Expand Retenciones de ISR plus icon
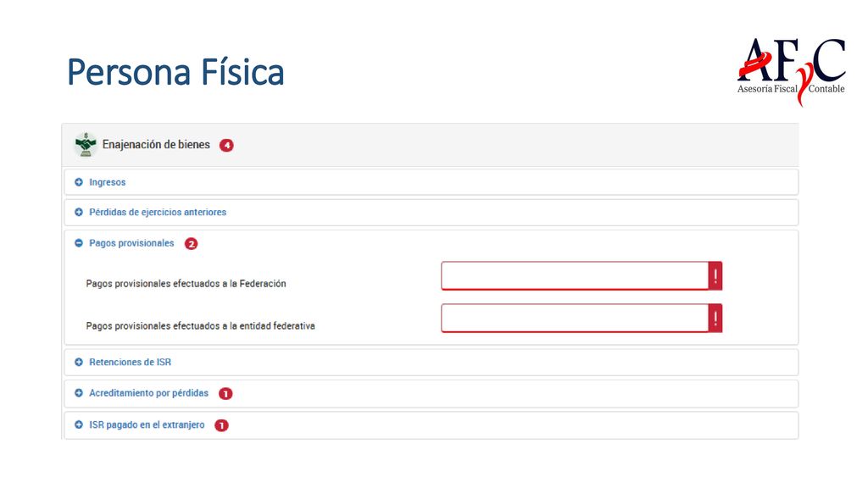 (79, 362)
